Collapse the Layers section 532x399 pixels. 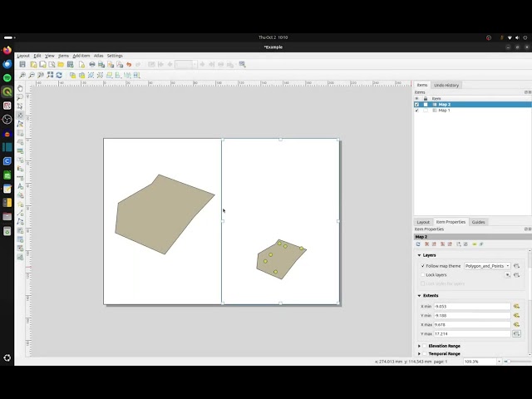coord(419,255)
